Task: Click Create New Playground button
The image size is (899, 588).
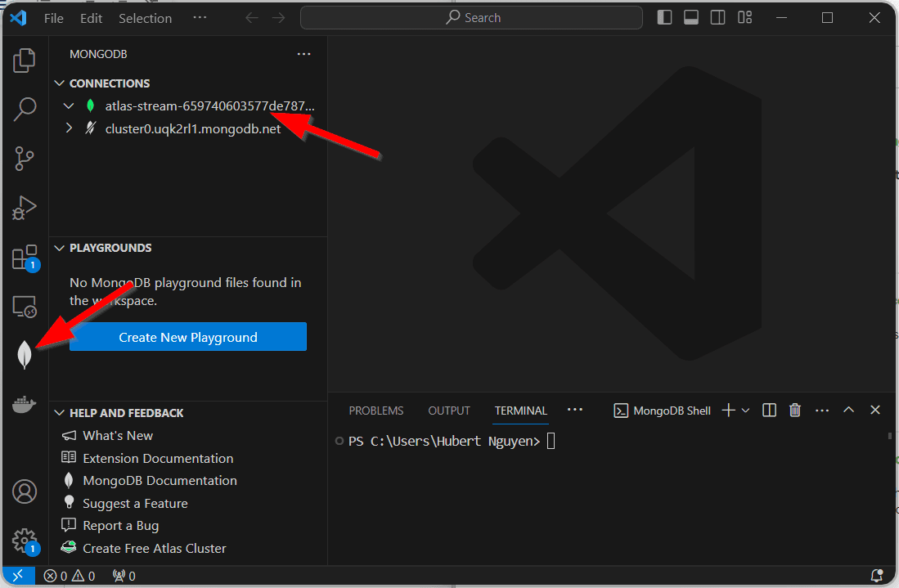Action: [x=188, y=337]
